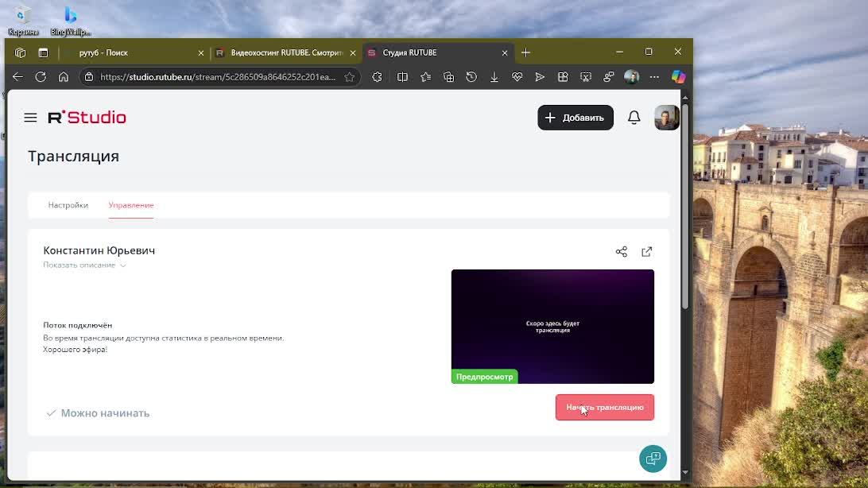Expand Показать описание

click(x=85, y=265)
